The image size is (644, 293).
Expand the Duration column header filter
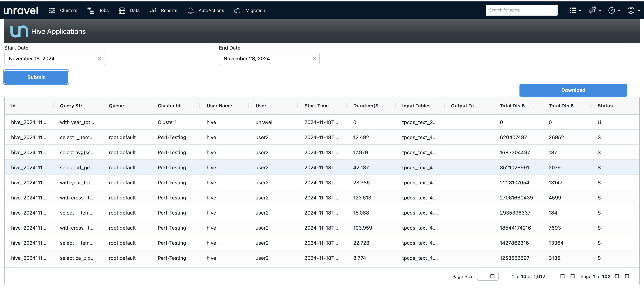[368, 106]
